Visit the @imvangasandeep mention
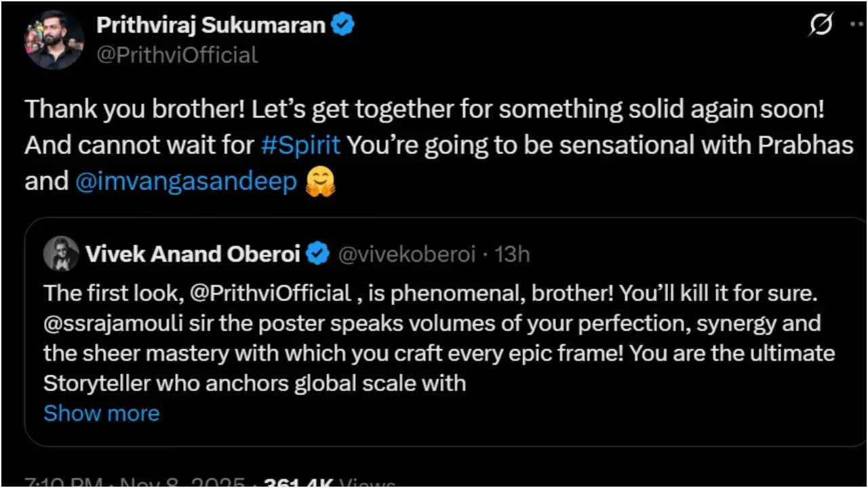 (x=186, y=182)
